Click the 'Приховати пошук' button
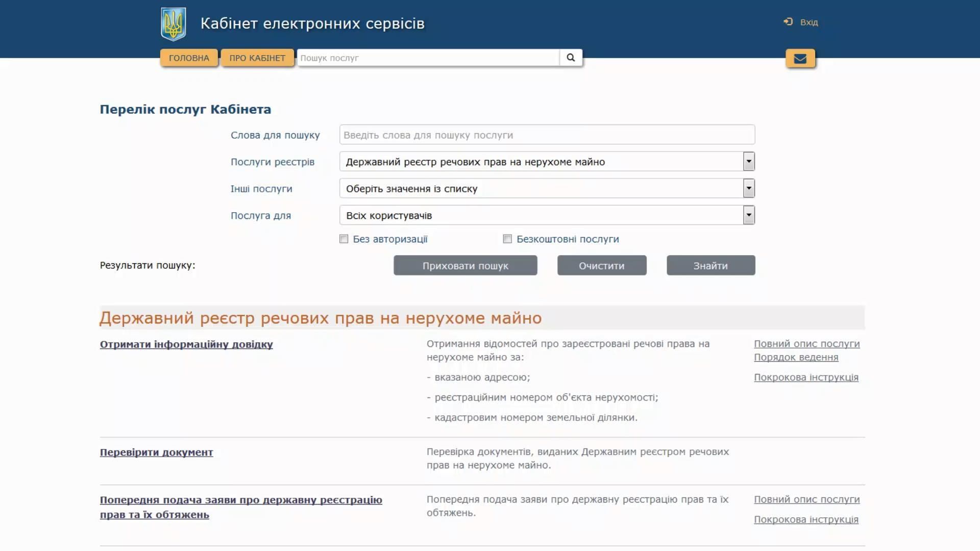Image resolution: width=980 pixels, height=551 pixels. tap(465, 266)
